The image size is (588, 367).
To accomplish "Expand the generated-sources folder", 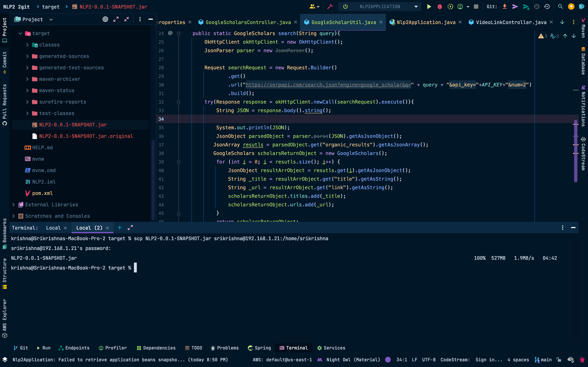I will tap(27, 56).
